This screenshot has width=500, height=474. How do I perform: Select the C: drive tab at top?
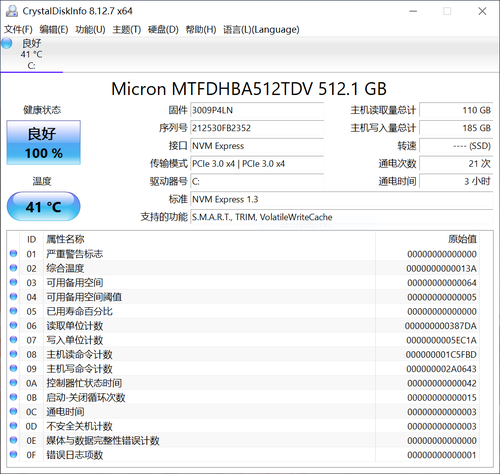32,54
